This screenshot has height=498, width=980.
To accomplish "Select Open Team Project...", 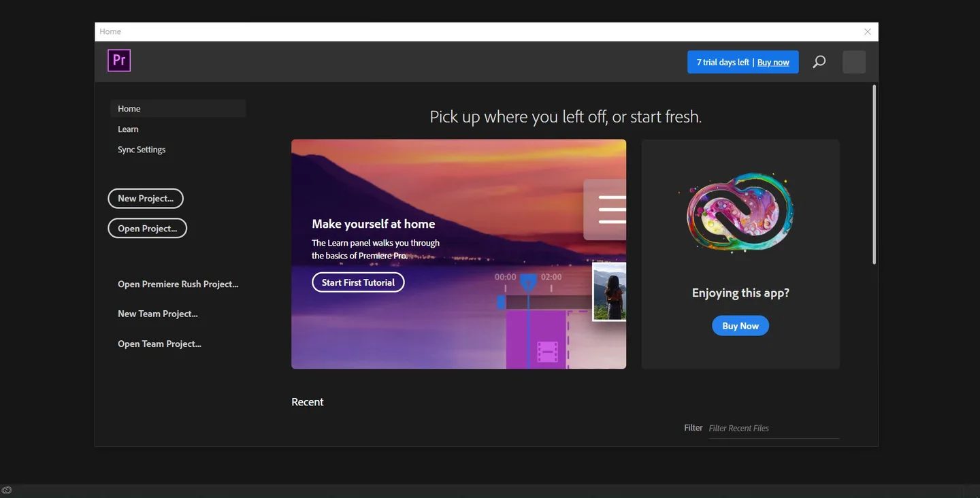I will pos(159,344).
